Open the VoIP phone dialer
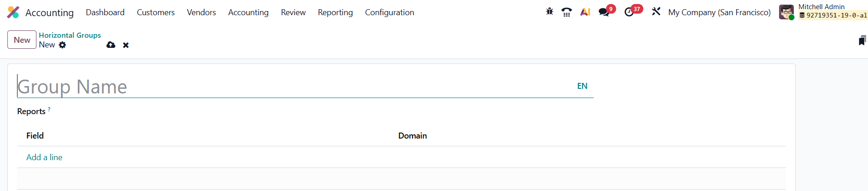Viewport: 868px width, 191px height. point(567,12)
